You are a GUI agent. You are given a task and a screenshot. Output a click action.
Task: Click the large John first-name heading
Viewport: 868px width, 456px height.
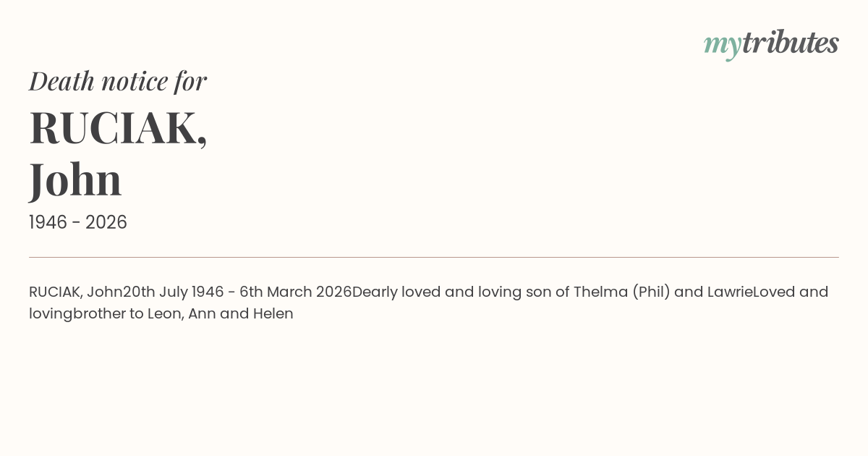tap(75, 180)
